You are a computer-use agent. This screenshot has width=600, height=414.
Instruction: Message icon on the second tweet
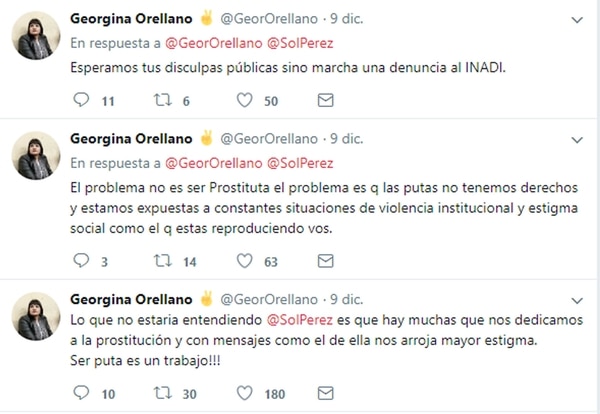(324, 262)
